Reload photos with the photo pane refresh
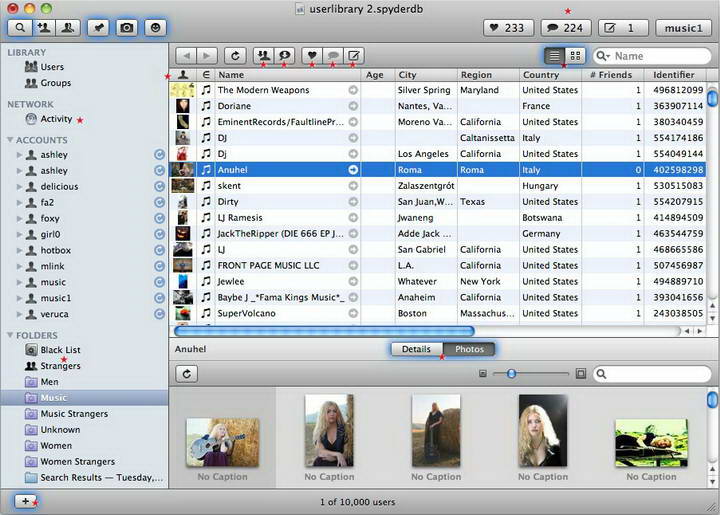 click(x=187, y=374)
